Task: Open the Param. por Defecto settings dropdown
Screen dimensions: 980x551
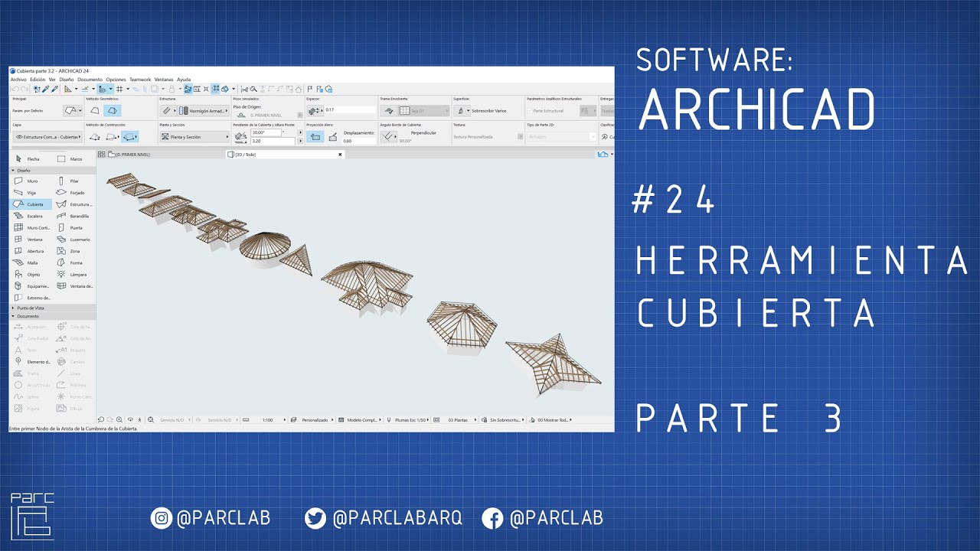Action: (x=73, y=111)
